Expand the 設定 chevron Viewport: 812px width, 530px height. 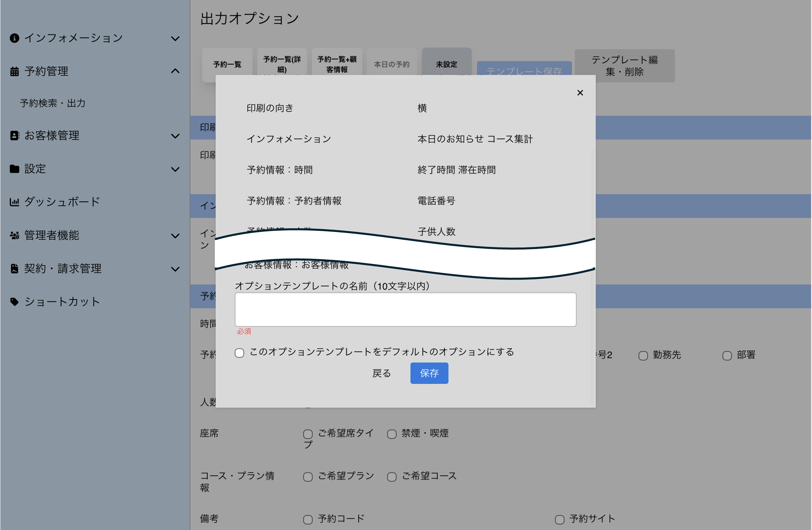pyautogui.click(x=175, y=169)
